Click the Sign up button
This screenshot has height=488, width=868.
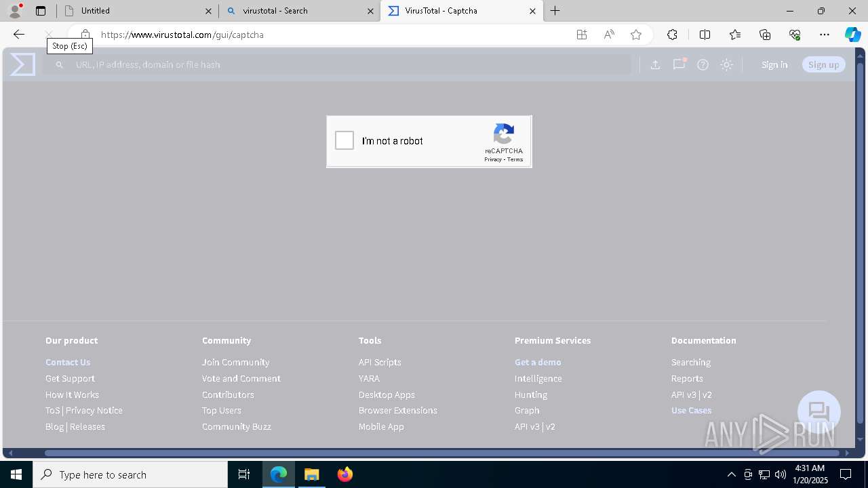coord(823,64)
